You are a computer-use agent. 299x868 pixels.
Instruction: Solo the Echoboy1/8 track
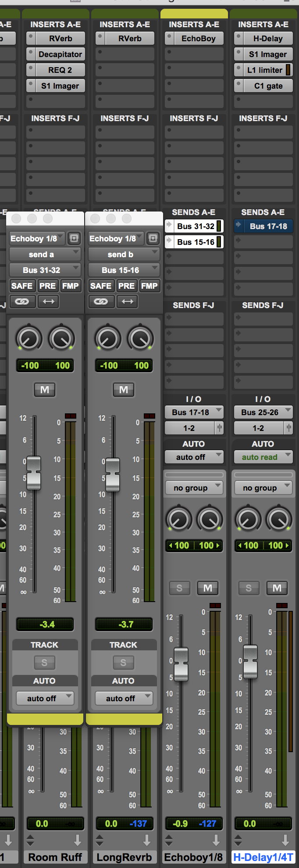coord(179,588)
